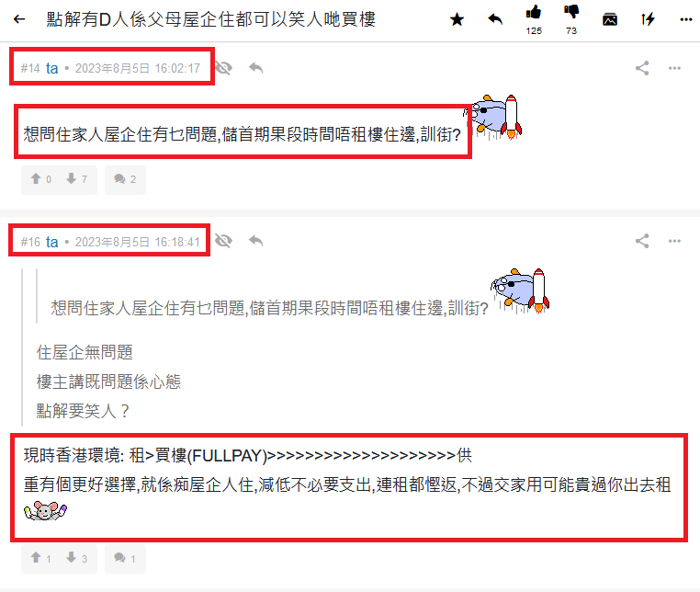Open username ta on post #16
700x592 pixels.
pyautogui.click(x=51, y=242)
